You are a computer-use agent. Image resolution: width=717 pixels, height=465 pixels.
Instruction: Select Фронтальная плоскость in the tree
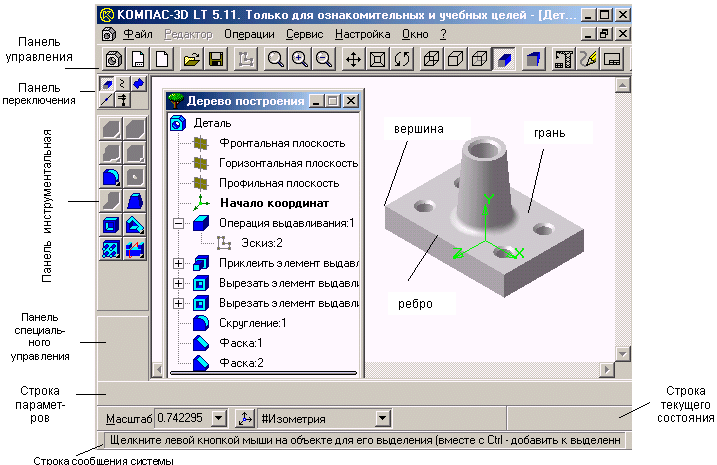[282, 143]
